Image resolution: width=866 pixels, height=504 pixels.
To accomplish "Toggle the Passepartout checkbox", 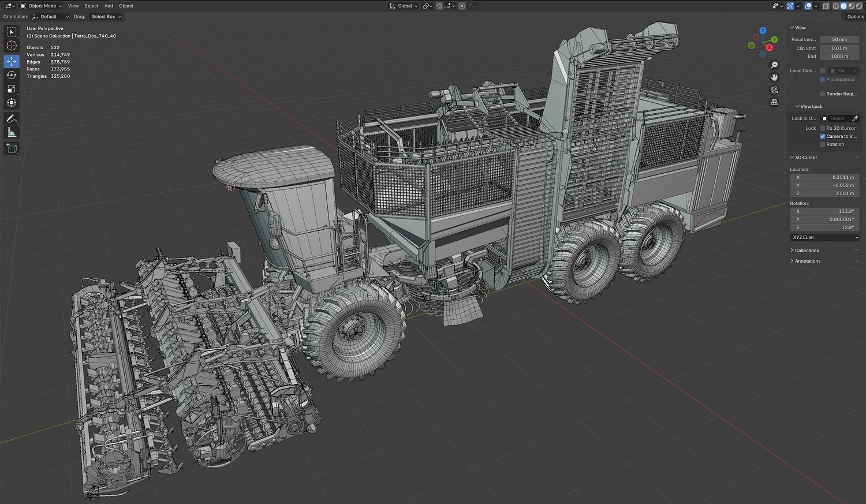I will pos(822,80).
